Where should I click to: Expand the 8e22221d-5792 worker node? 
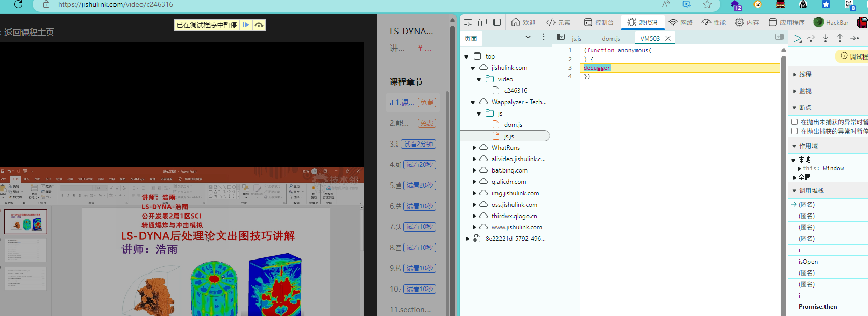click(467, 239)
